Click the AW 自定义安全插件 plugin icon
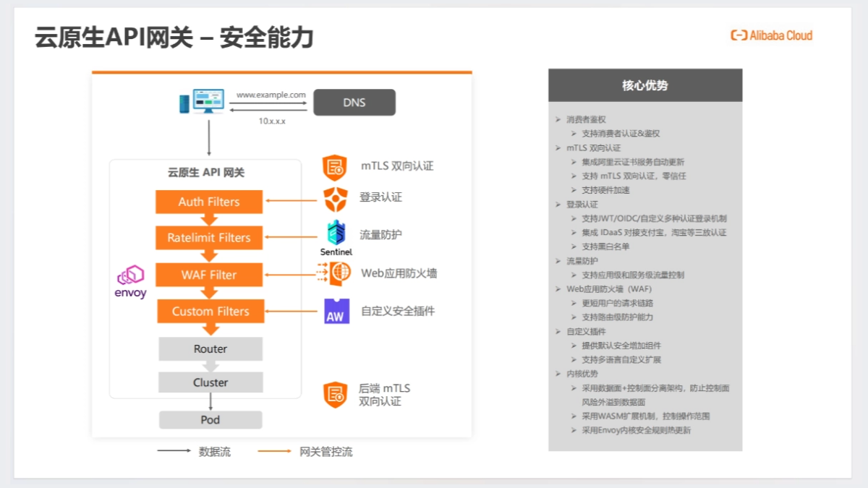Viewport: 868px width, 488px height. pyautogui.click(x=335, y=311)
